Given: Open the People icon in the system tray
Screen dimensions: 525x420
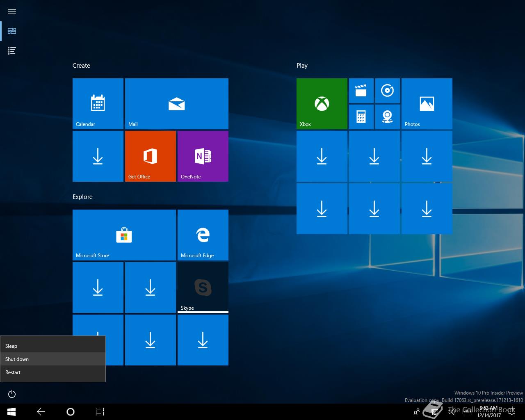Looking at the screenshot, I should (417, 412).
